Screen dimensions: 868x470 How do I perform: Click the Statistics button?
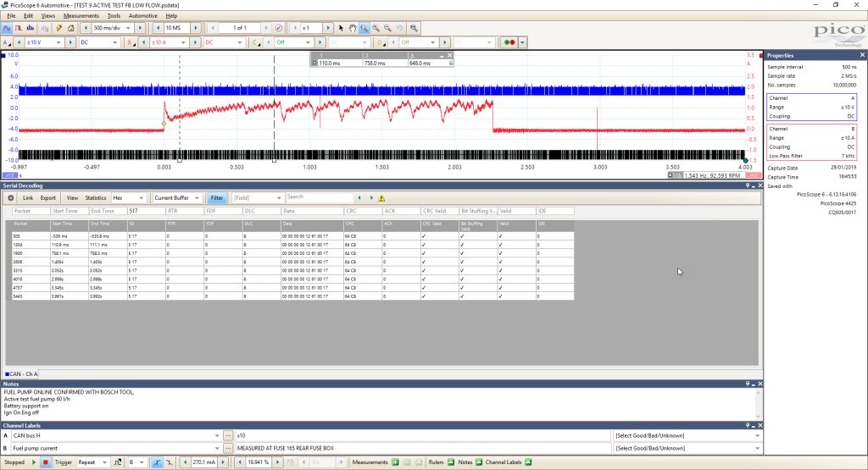click(x=96, y=198)
